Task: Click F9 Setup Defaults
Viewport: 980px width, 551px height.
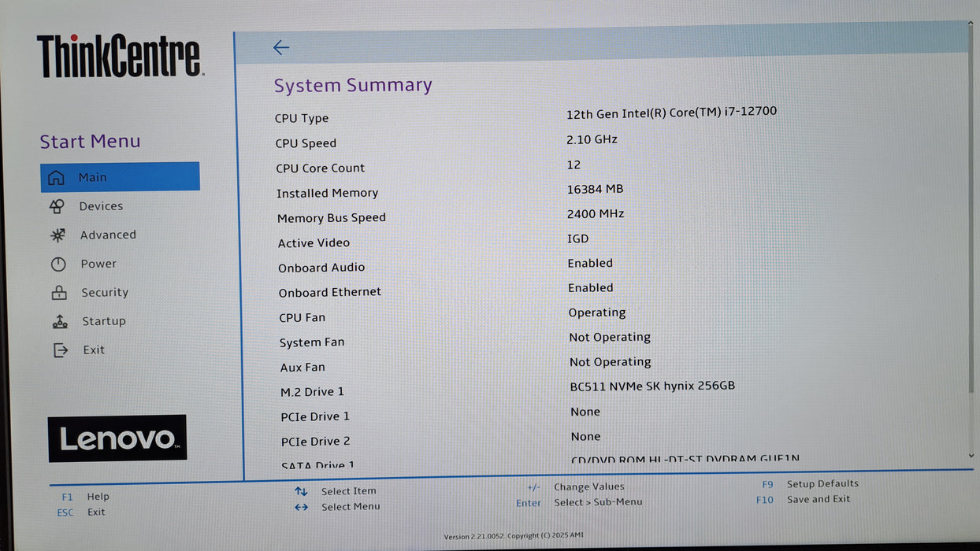Action: [810, 484]
